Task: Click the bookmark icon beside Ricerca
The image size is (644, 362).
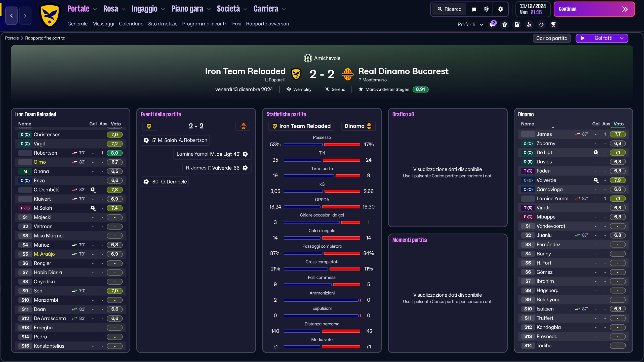Action: (474, 9)
